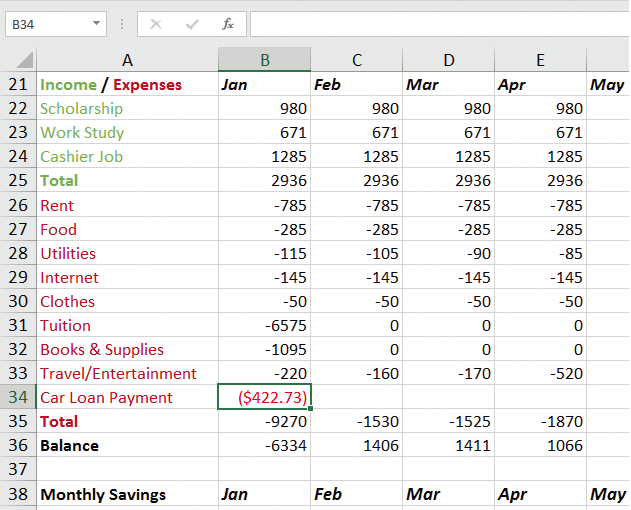This screenshot has height=510, width=631.
Task: Click into the formula bar input
Action: 440,24
